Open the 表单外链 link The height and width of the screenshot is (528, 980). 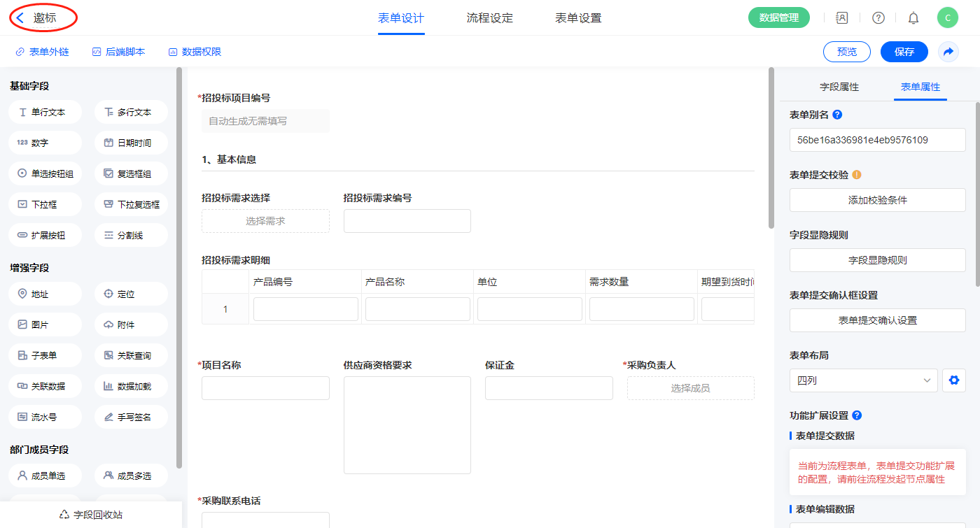[x=42, y=52]
